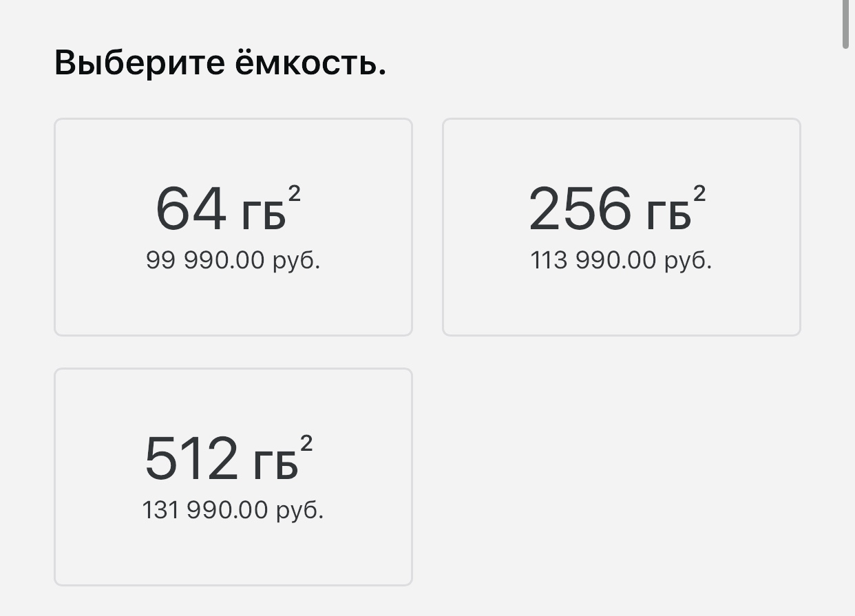
Task: Click the 113 990.00 руб. price
Action: coord(621,261)
